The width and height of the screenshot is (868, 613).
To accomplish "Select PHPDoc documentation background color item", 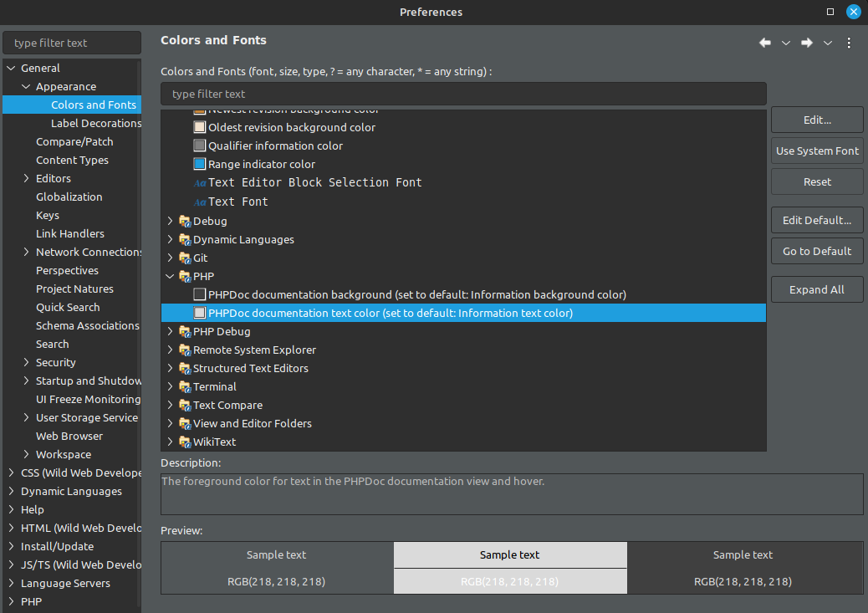I will 416,294.
